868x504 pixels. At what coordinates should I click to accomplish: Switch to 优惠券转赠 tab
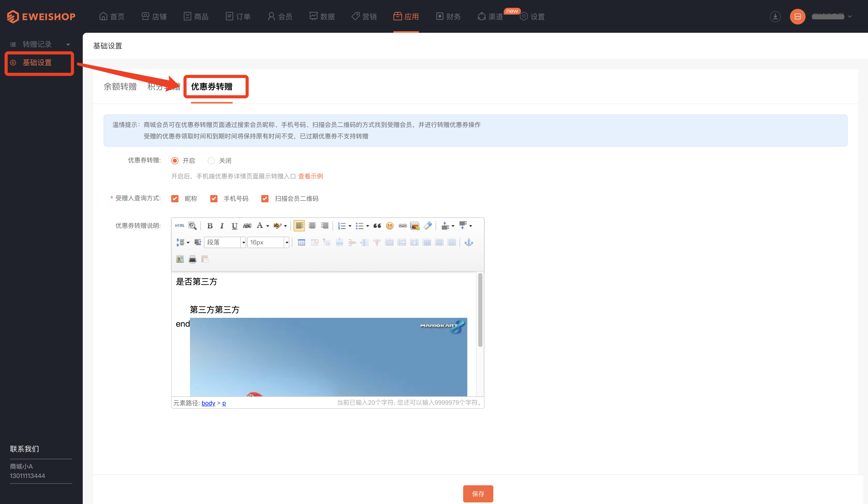coord(212,87)
